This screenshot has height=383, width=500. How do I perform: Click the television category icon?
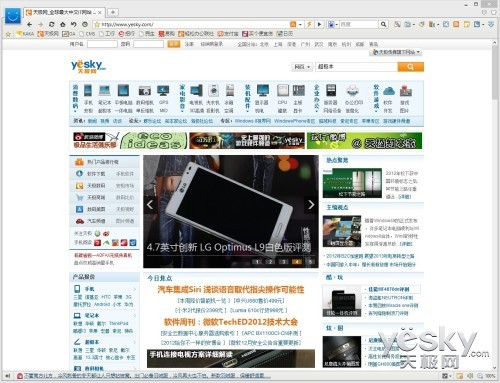tap(196, 90)
